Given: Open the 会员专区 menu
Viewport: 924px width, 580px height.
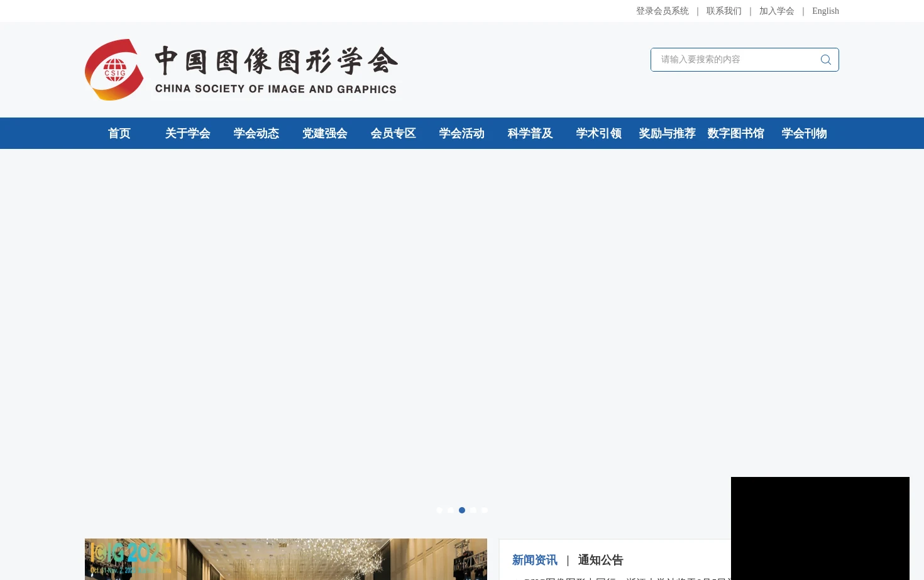Looking at the screenshot, I should click(393, 133).
